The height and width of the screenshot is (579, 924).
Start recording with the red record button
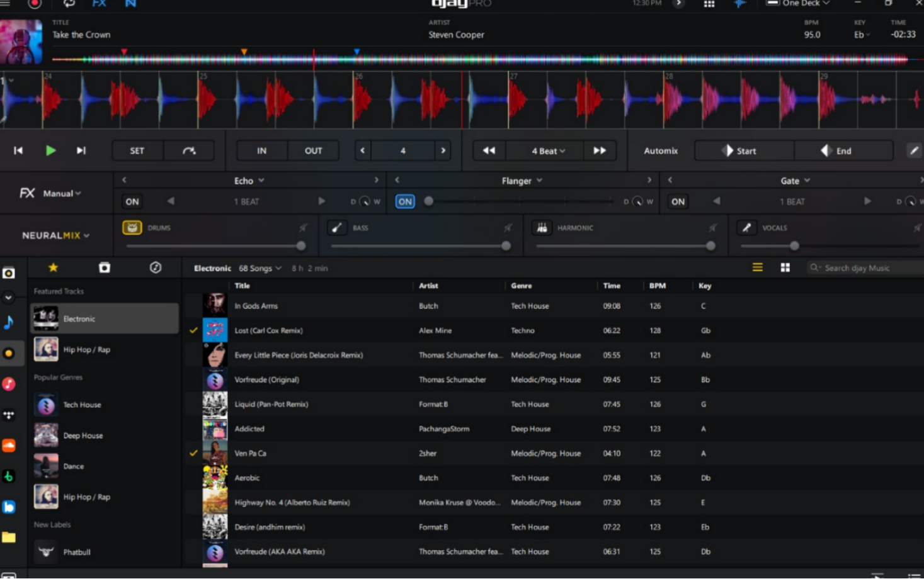[35, 4]
